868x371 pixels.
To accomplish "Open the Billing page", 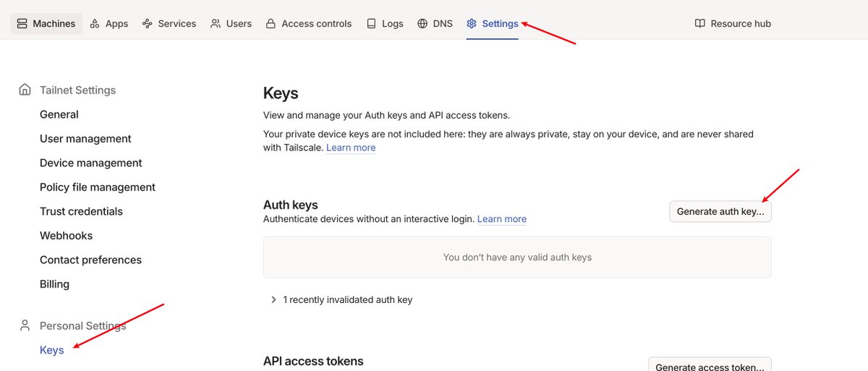I will tap(54, 284).
